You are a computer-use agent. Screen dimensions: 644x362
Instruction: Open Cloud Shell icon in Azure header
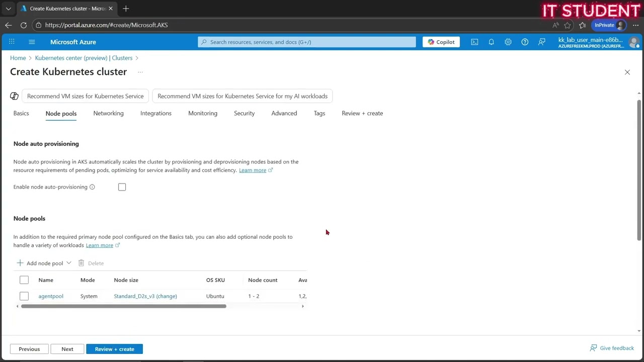[x=474, y=42]
